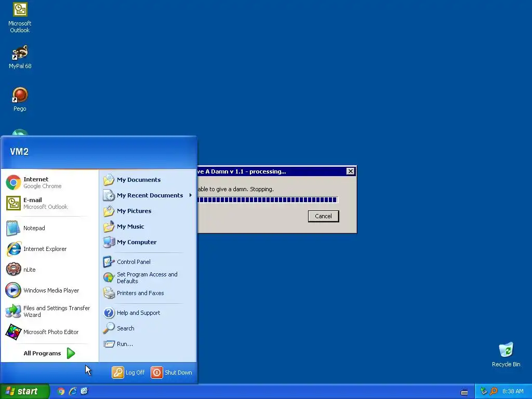The height and width of the screenshot is (399, 532).
Task: Launch Chrome from Quick Launch bar
Action: [61, 391]
